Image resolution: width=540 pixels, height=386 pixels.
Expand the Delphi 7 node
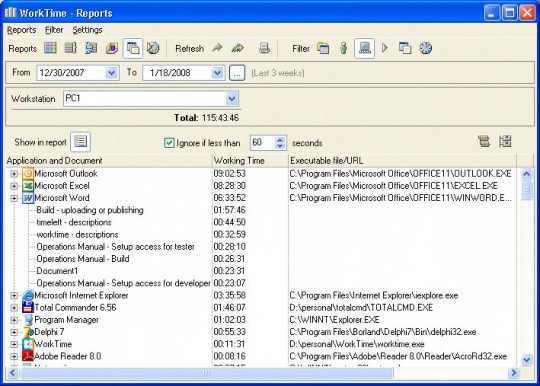pyautogui.click(x=14, y=332)
